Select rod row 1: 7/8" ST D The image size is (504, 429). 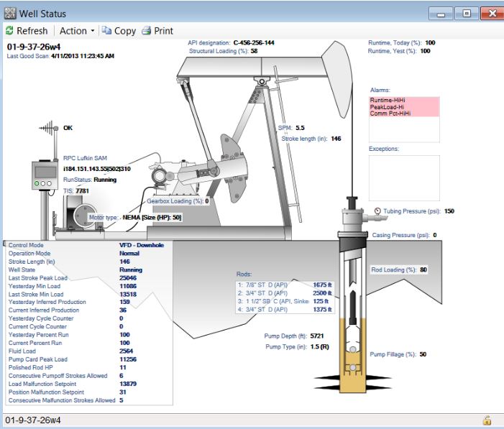tap(285, 285)
